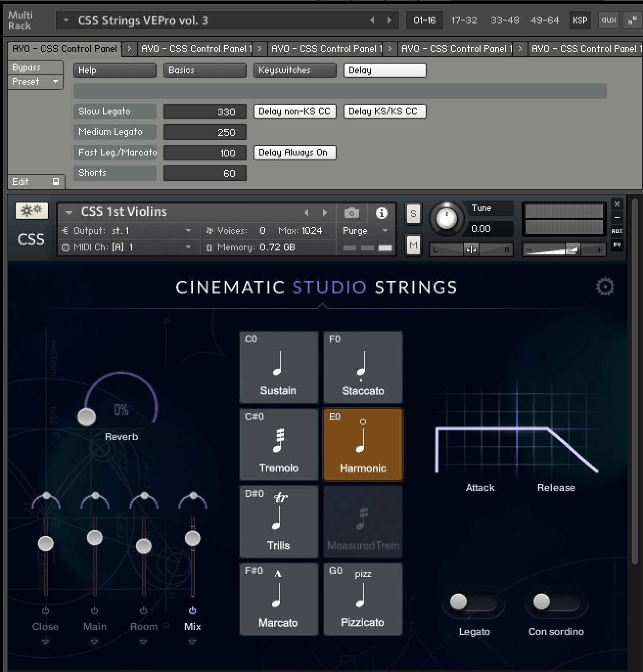Toggle the Con sordino switch
The height and width of the screenshot is (672, 643).
point(556,602)
